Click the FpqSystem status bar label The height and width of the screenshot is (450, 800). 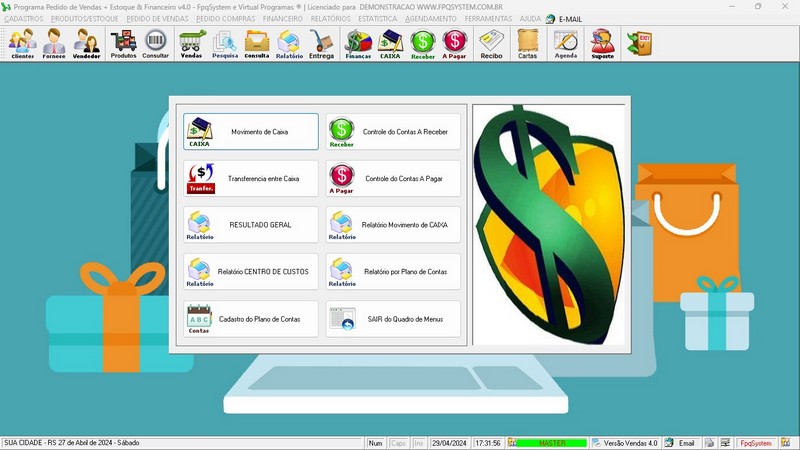[x=756, y=443]
